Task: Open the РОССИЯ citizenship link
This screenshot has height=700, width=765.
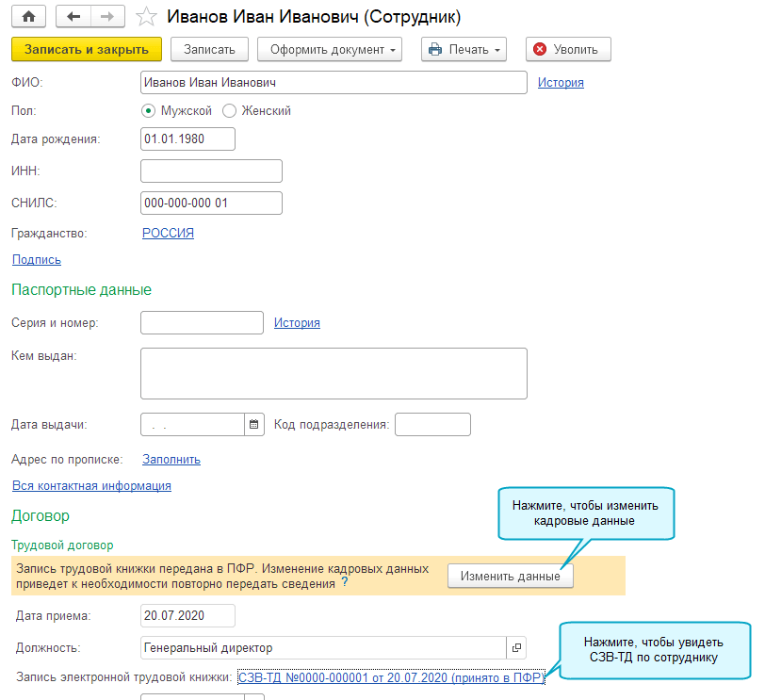Action: pyautogui.click(x=168, y=234)
